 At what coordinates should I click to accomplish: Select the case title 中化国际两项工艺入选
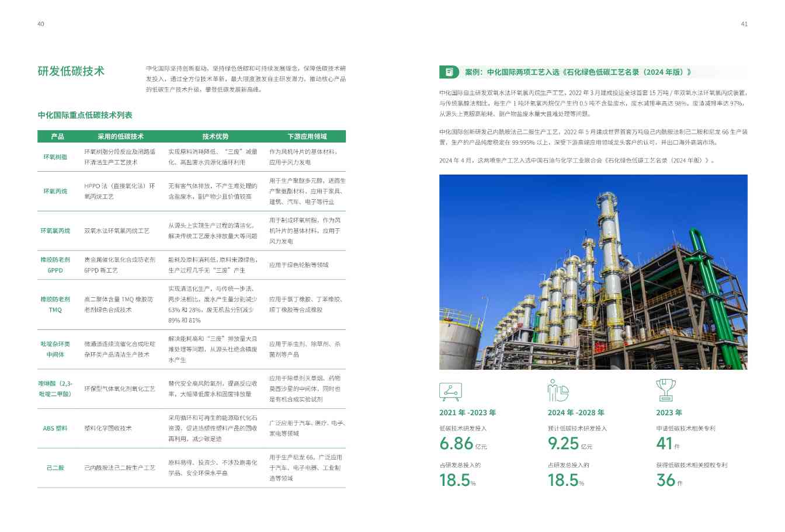pyautogui.click(x=578, y=72)
